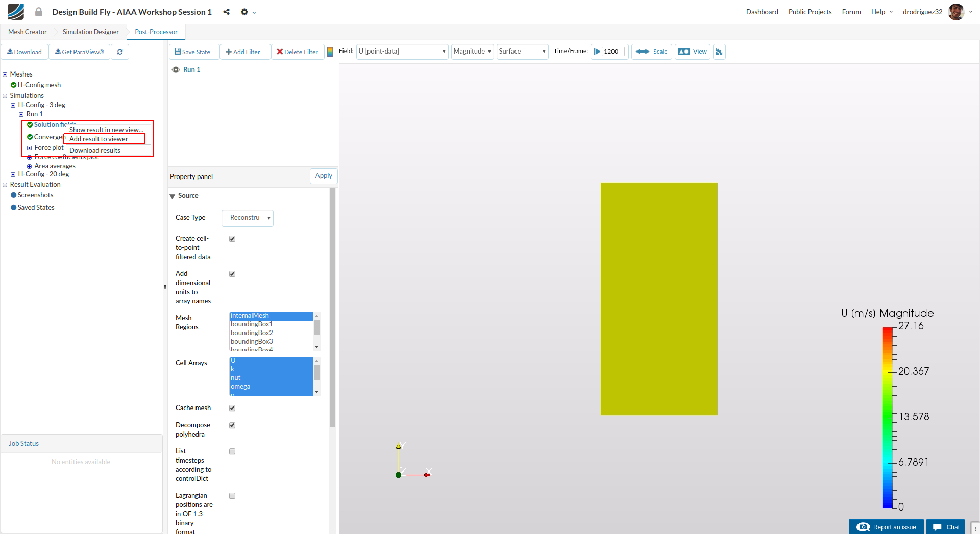The width and height of the screenshot is (980, 534).
Task: Click the Delete Filter button
Action: pos(298,52)
